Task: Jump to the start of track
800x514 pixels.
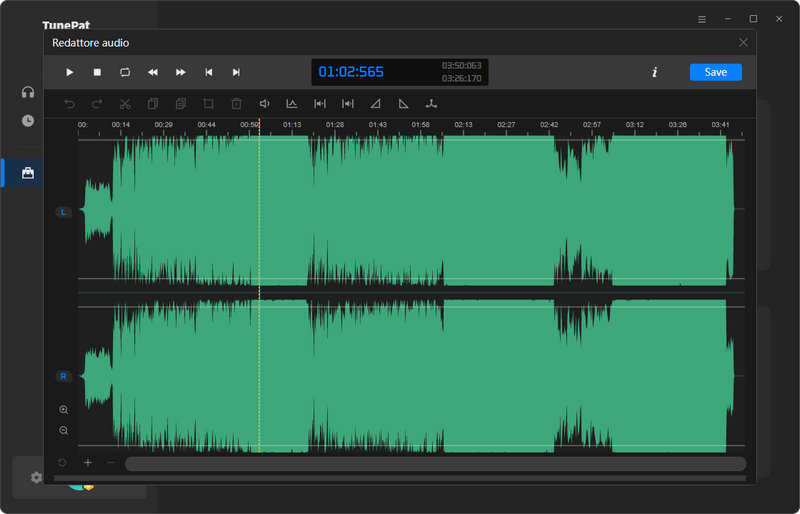Action: [x=208, y=72]
